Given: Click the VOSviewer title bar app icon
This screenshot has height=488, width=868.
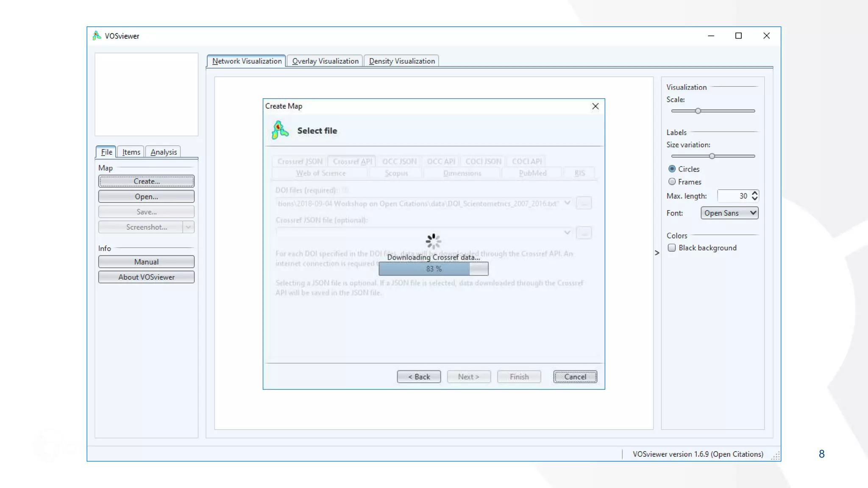Looking at the screenshot, I should pyautogui.click(x=97, y=36).
